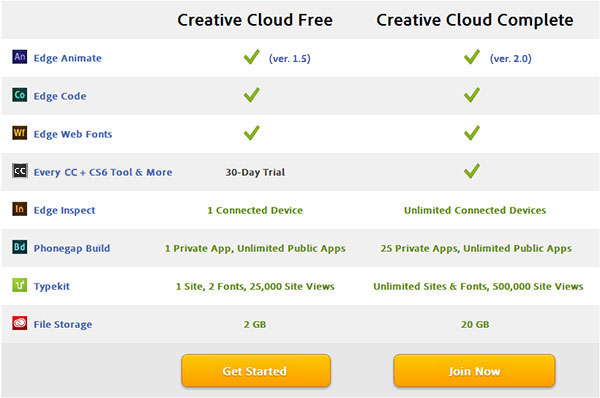The height and width of the screenshot is (398, 600).
Task: Click the 1 Connected Device text
Action: click(x=255, y=210)
